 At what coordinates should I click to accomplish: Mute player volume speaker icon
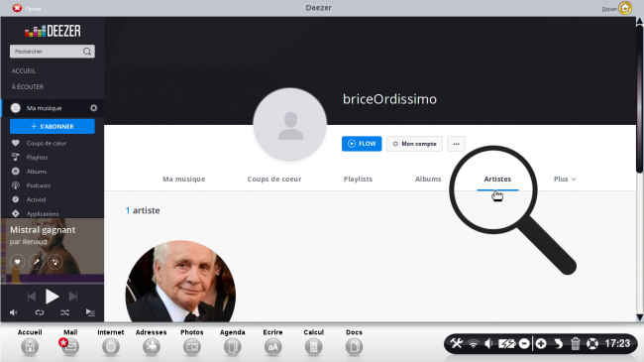click(x=14, y=312)
